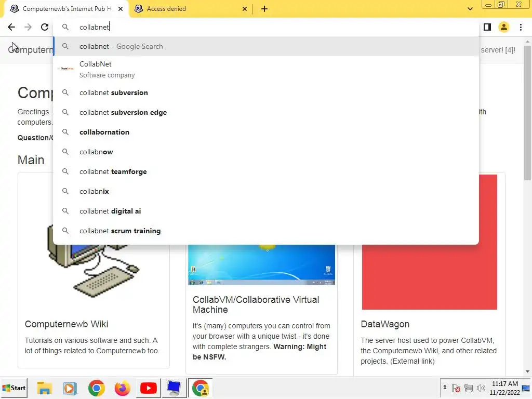This screenshot has width=532, height=399.
Task: Select the CollabNet Software company suggestion
Action: [x=266, y=69]
